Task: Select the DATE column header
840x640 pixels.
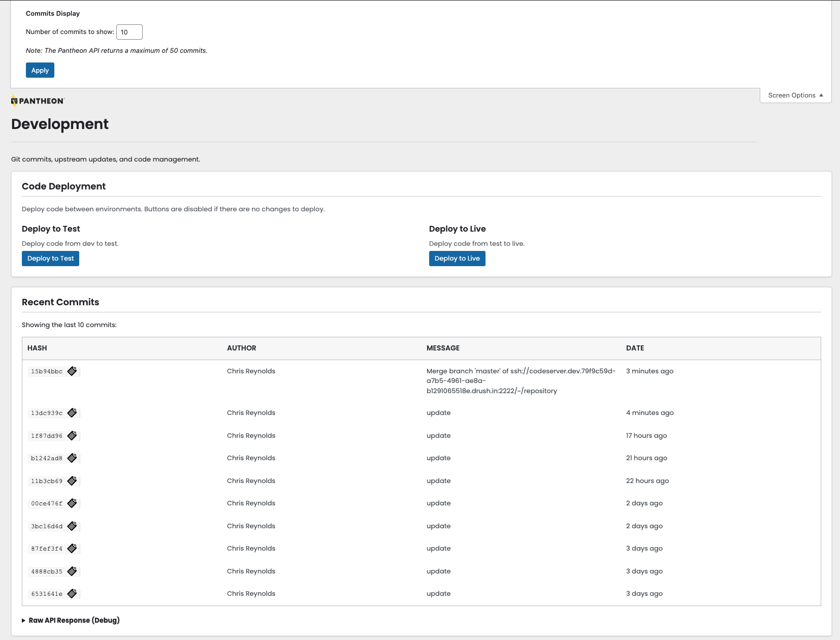Action: (635, 348)
